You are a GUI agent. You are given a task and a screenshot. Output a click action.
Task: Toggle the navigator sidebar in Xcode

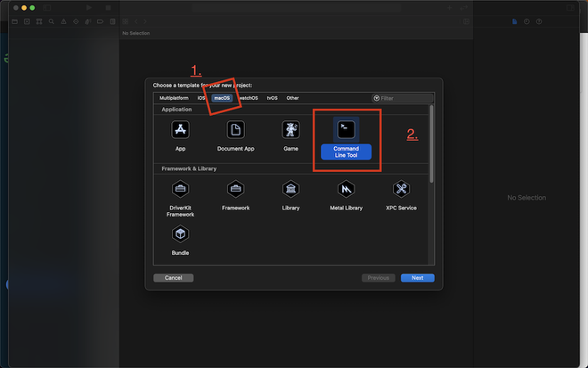click(47, 7)
